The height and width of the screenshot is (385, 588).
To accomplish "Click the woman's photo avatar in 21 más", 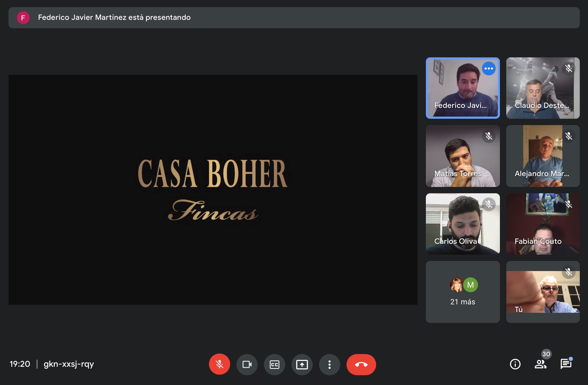I will coord(457,285).
